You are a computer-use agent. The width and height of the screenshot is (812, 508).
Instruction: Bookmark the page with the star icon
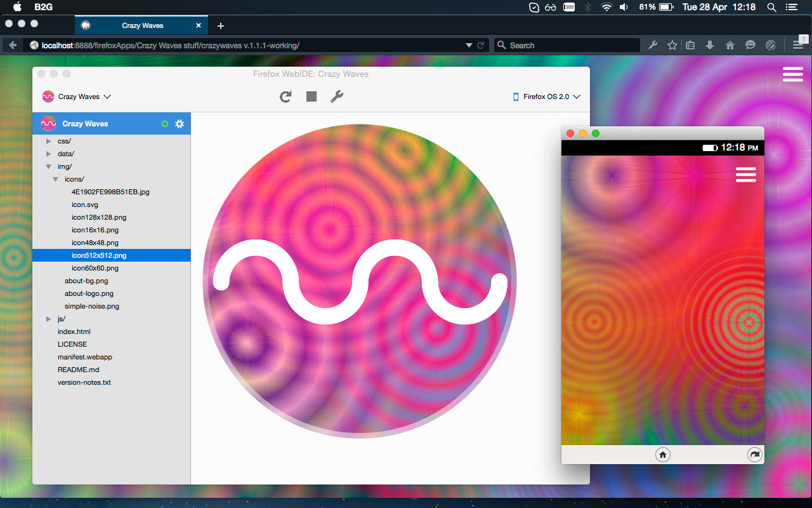[x=672, y=45]
